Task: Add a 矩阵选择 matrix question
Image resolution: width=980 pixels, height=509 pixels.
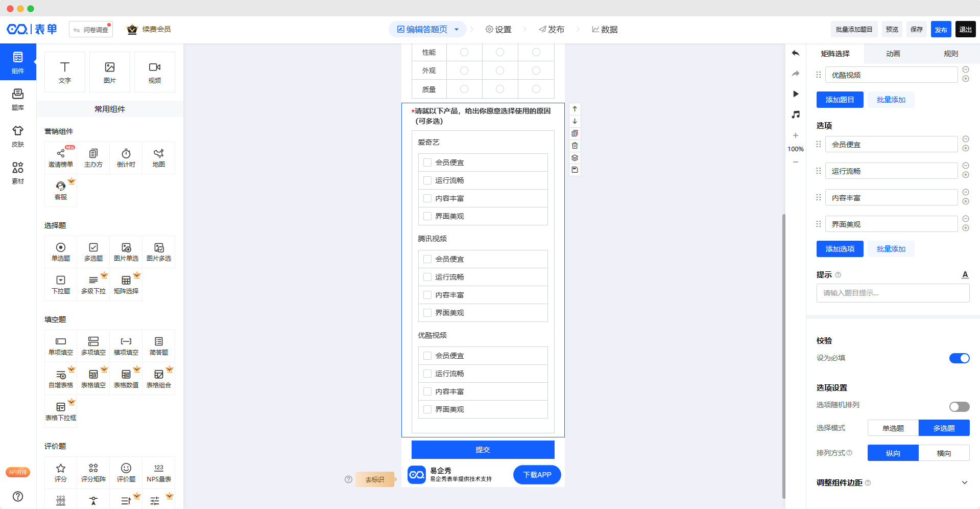Action: tap(126, 285)
